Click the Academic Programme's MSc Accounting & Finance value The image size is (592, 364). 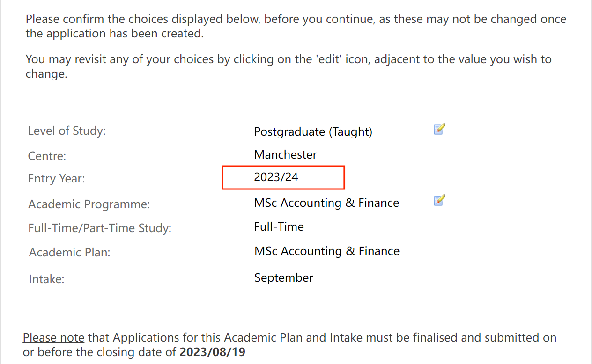point(326,203)
